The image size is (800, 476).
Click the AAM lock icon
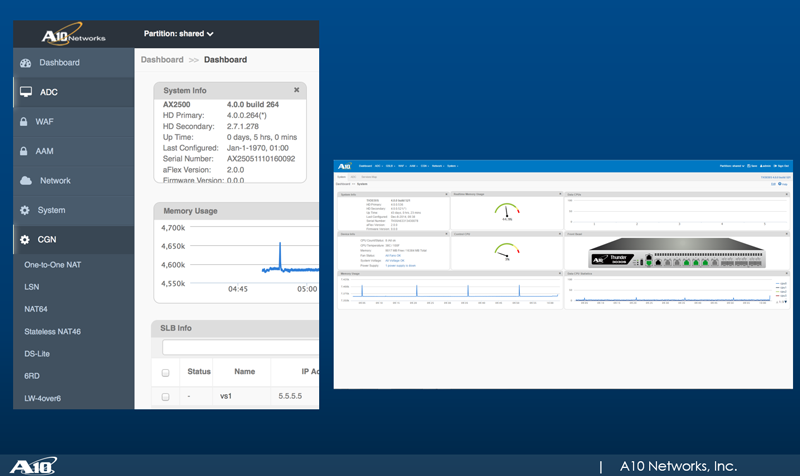click(x=23, y=151)
